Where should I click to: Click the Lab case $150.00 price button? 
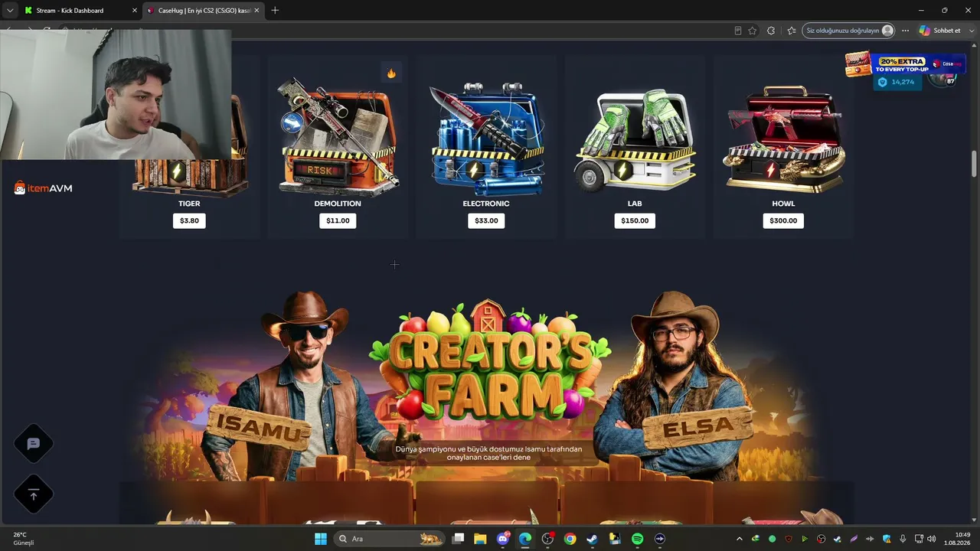coord(635,220)
